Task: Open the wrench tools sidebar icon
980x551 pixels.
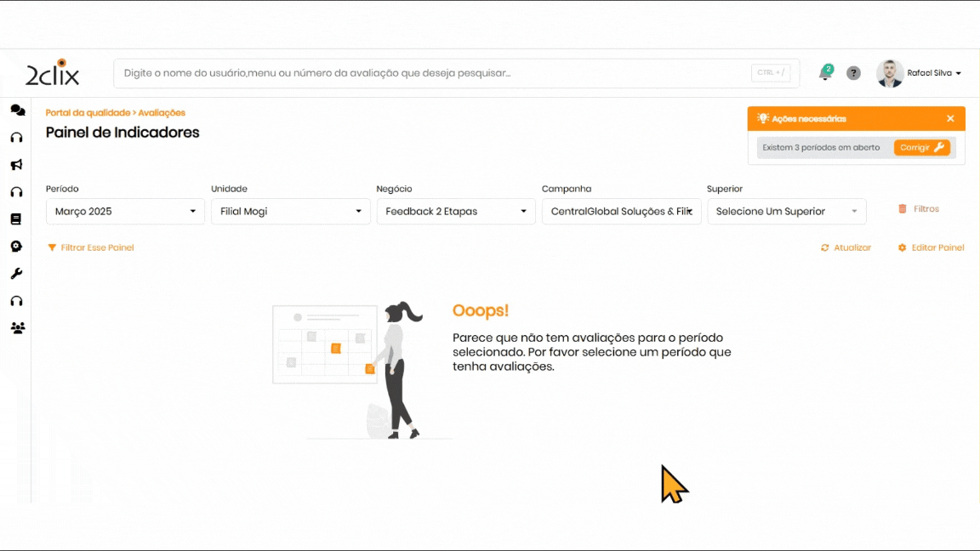Action: point(16,274)
